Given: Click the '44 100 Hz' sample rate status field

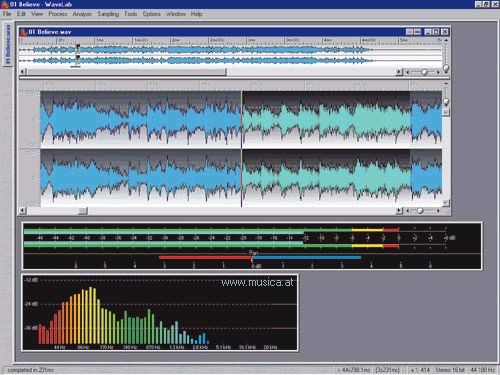Looking at the screenshot, I should [482, 370].
